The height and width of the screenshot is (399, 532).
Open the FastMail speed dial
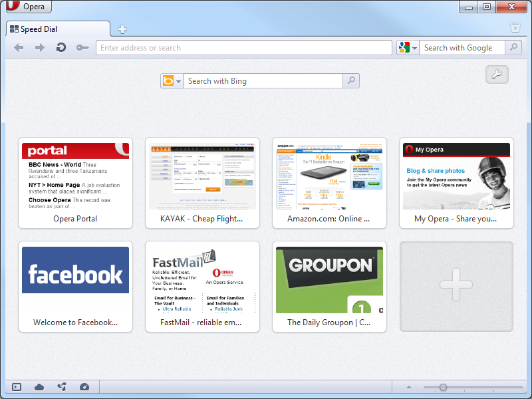[202, 287]
